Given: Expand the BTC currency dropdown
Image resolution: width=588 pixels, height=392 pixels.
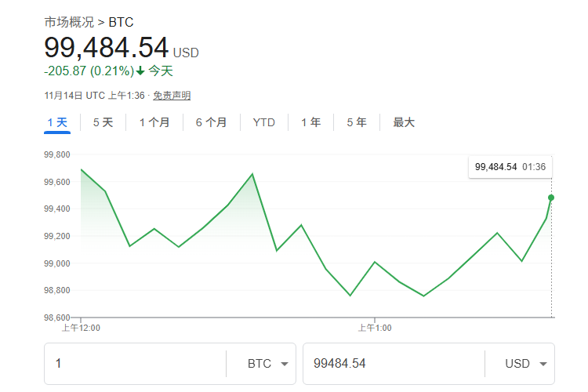Looking at the screenshot, I should [268, 364].
